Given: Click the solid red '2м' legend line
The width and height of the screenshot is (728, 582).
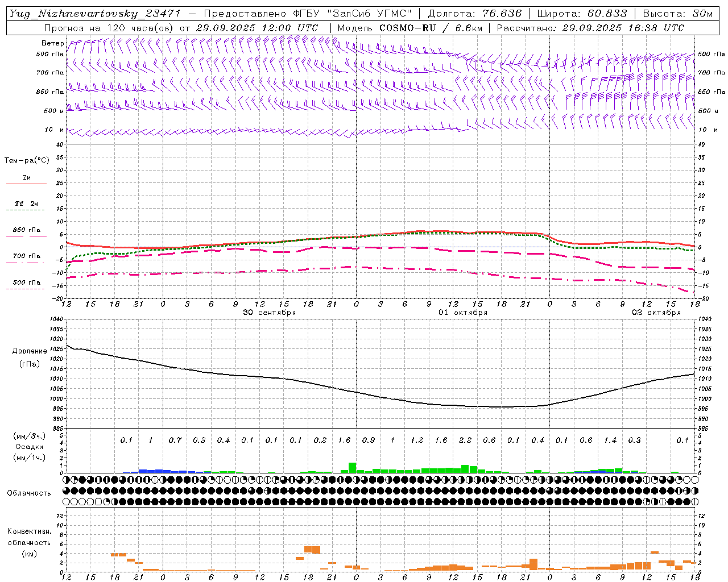Looking at the screenshot, I should 26,184.
